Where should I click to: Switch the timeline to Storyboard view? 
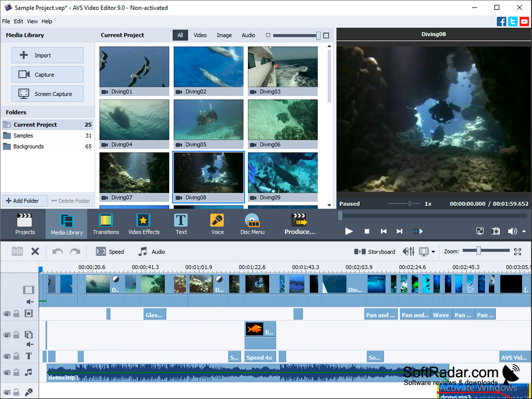pos(375,252)
